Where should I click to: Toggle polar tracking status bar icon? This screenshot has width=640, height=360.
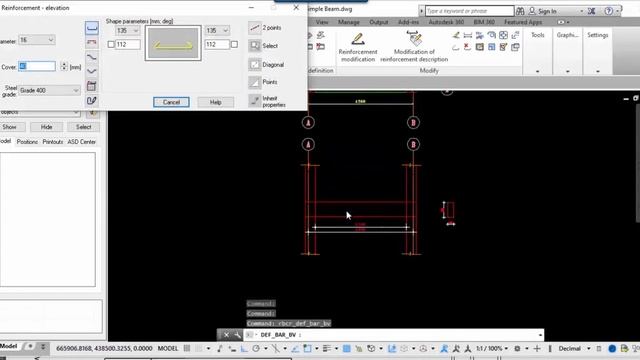256,349
